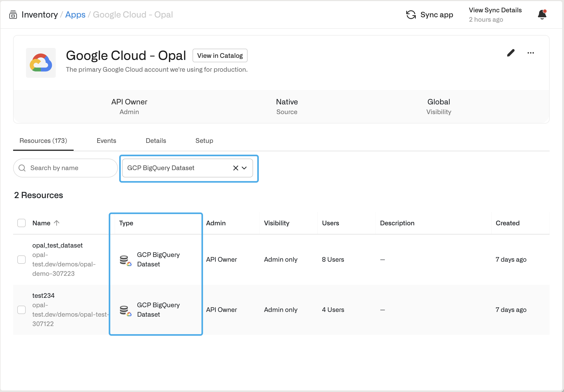Click the Sync app refresh icon
The height and width of the screenshot is (392, 564).
coord(411,15)
